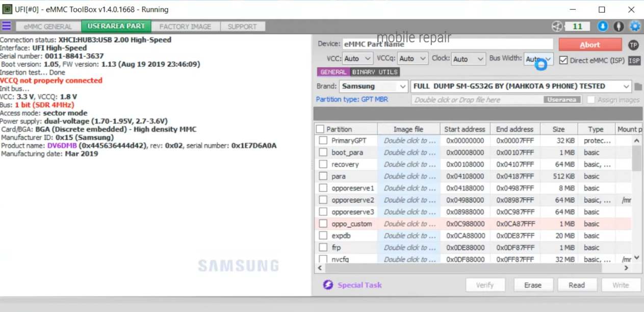Check the boot_para partition checkbox

pos(323,152)
